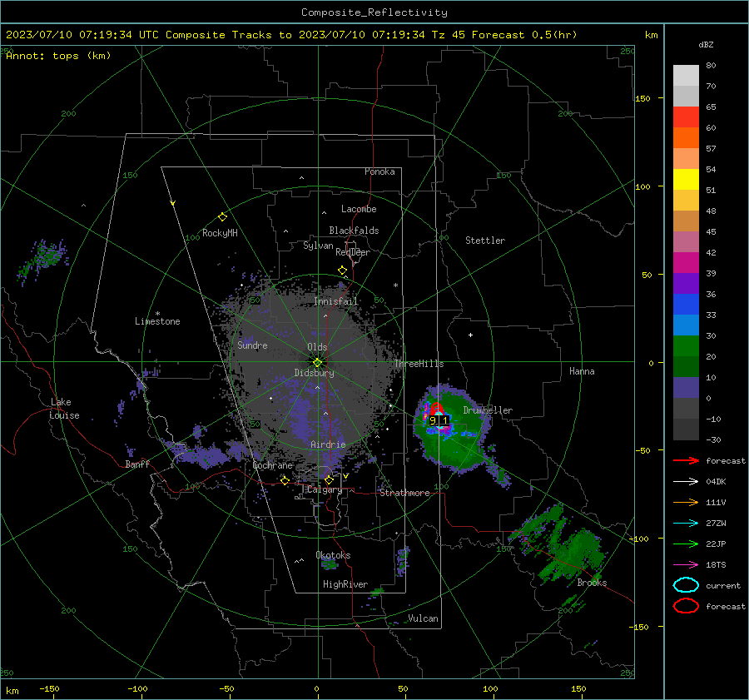The height and width of the screenshot is (700, 749).
Task: Click the Limestone label
Action: tap(157, 321)
